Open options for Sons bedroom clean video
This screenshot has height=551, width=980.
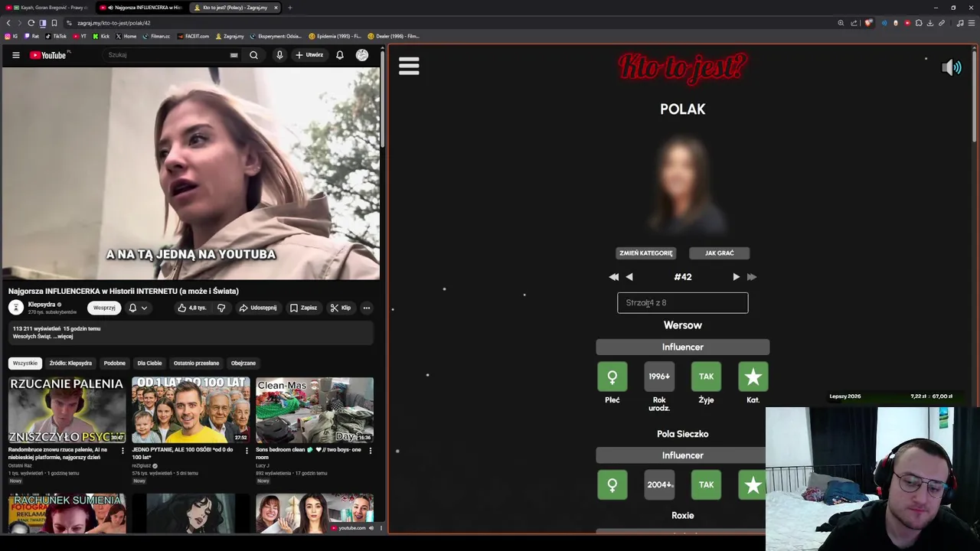tap(371, 451)
